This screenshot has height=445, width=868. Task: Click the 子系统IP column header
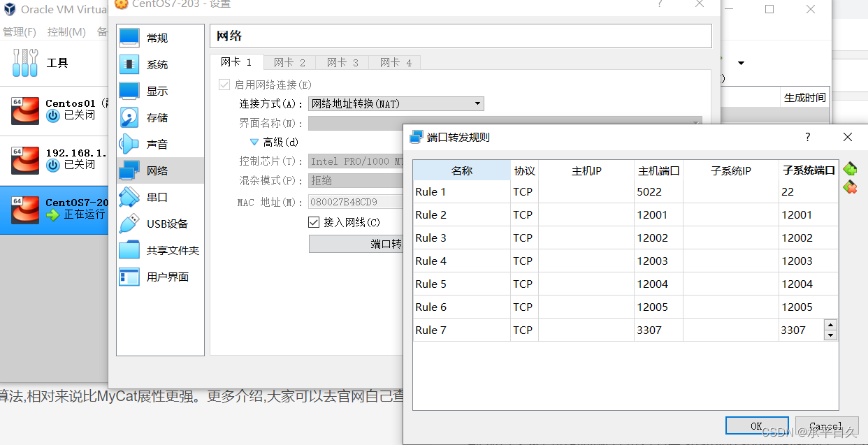pos(731,170)
